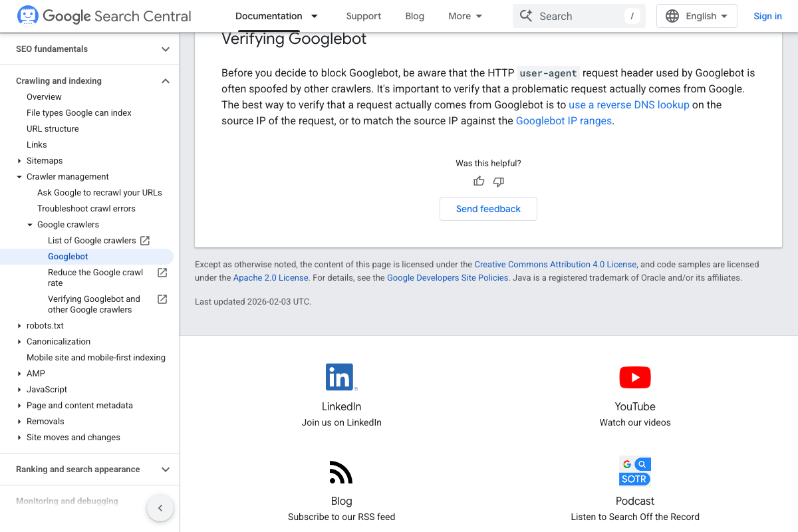Open the use a reverse DNS lookup link
798x532 pixels.
(629, 105)
